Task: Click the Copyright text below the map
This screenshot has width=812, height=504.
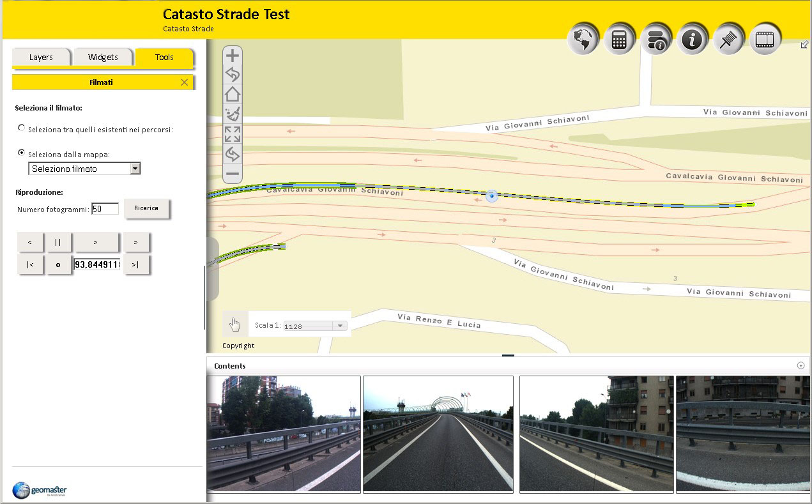Action: point(238,346)
